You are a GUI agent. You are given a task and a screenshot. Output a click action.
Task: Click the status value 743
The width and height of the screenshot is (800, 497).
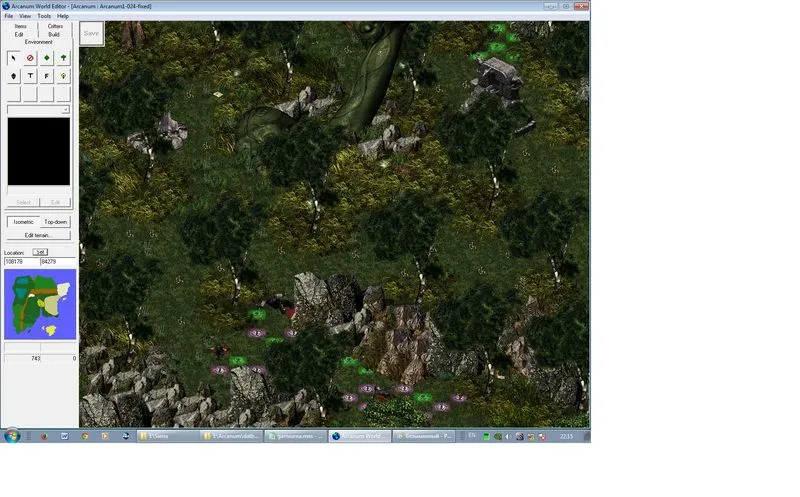coord(35,359)
